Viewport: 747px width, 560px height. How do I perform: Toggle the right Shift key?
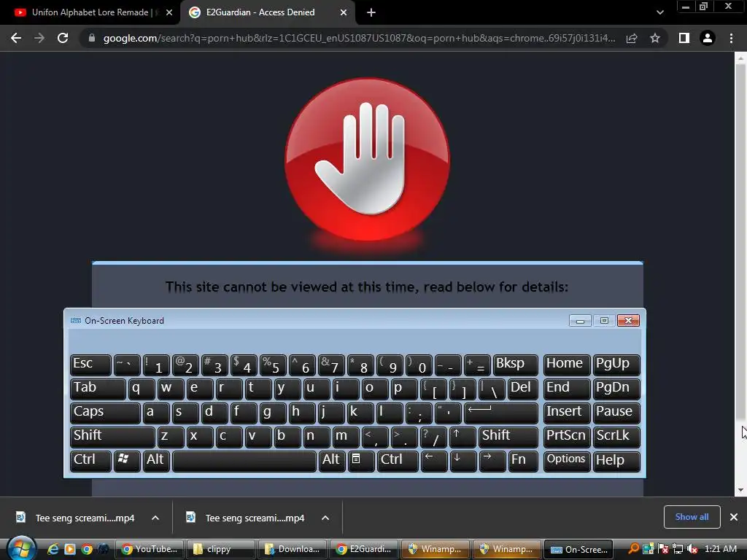pos(508,437)
